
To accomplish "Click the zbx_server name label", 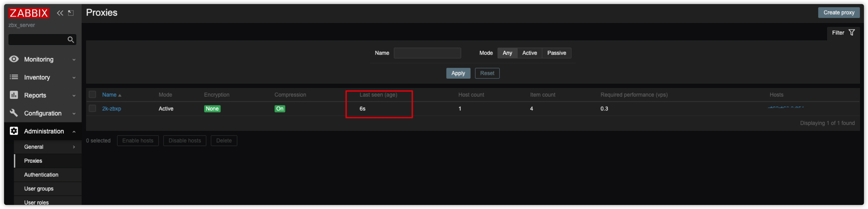I will tap(22, 25).
